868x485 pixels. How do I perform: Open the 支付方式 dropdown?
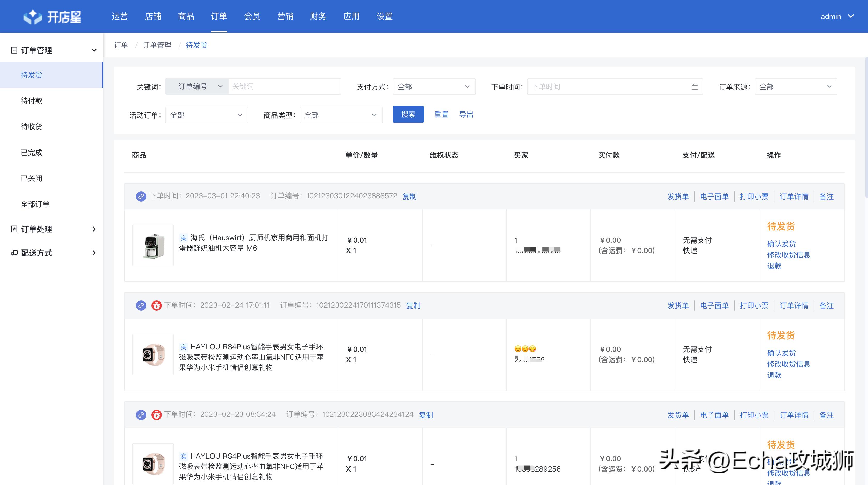(x=434, y=86)
